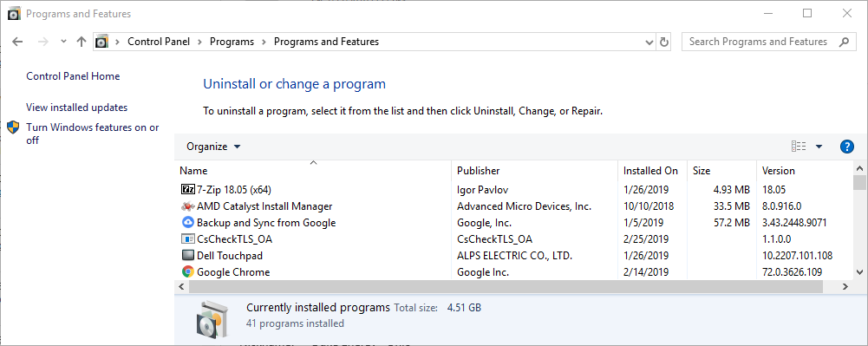Sort by the Publisher column header
Screen dimensions: 868x346
coord(535,171)
